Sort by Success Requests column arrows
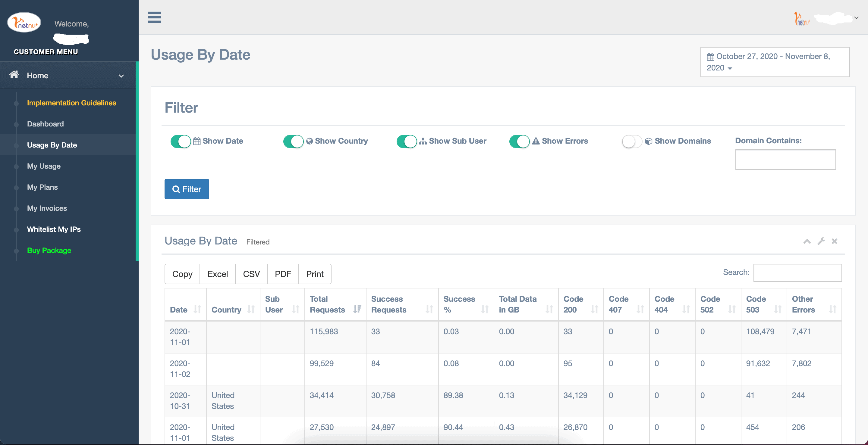This screenshot has height=445, width=868. click(x=429, y=309)
